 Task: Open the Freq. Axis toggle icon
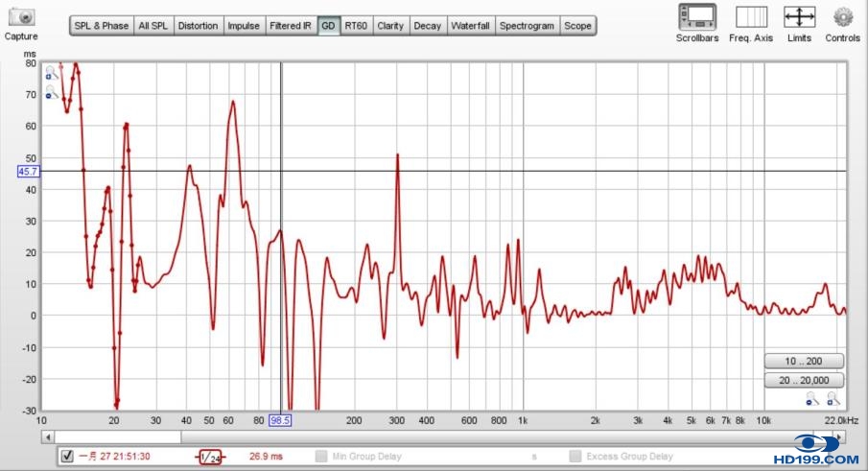pos(751,17)
